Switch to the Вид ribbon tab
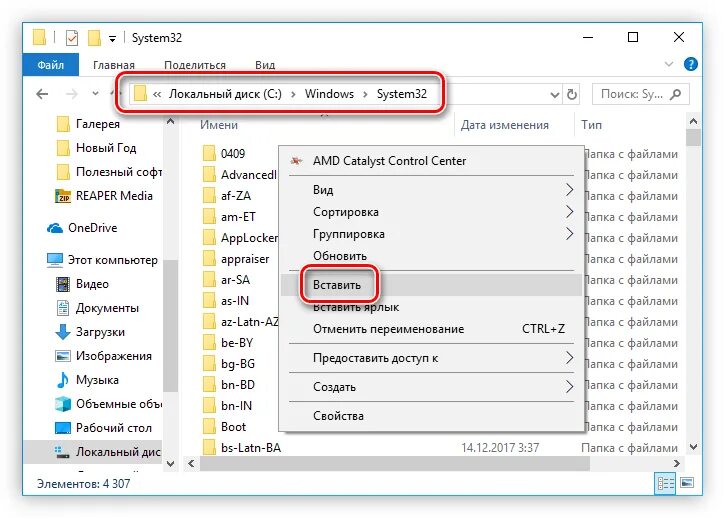725x518 pixels. coord(265,65)
